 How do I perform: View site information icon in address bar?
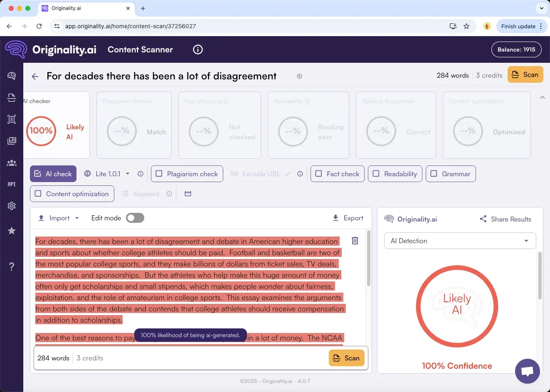57,26
